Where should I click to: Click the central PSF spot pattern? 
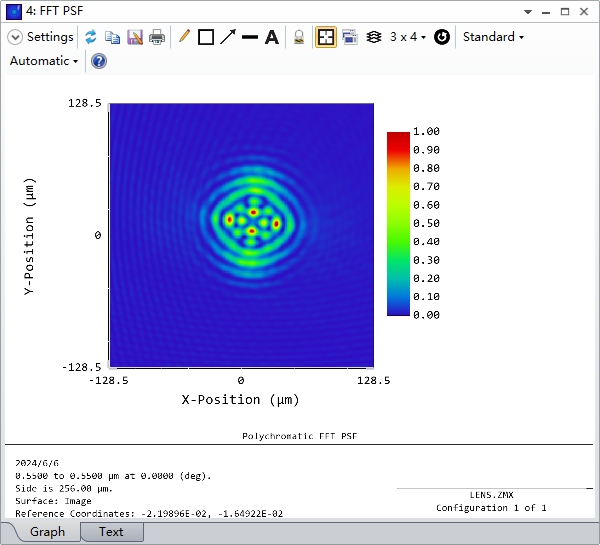[x=252, y=222]
